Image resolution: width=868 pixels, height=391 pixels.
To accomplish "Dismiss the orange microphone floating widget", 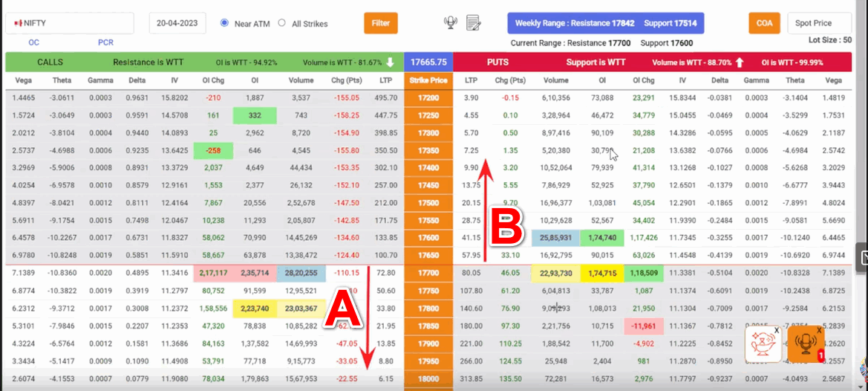I will tap(820, 330).
